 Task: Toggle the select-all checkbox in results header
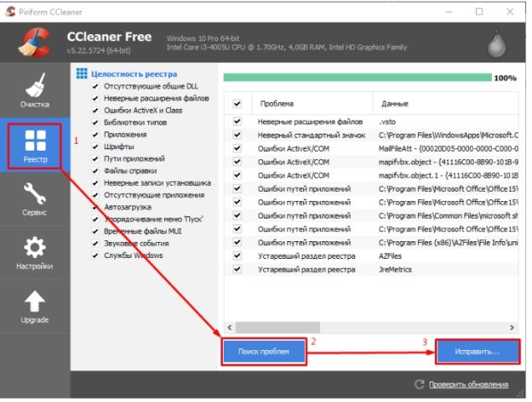(237, 104)
